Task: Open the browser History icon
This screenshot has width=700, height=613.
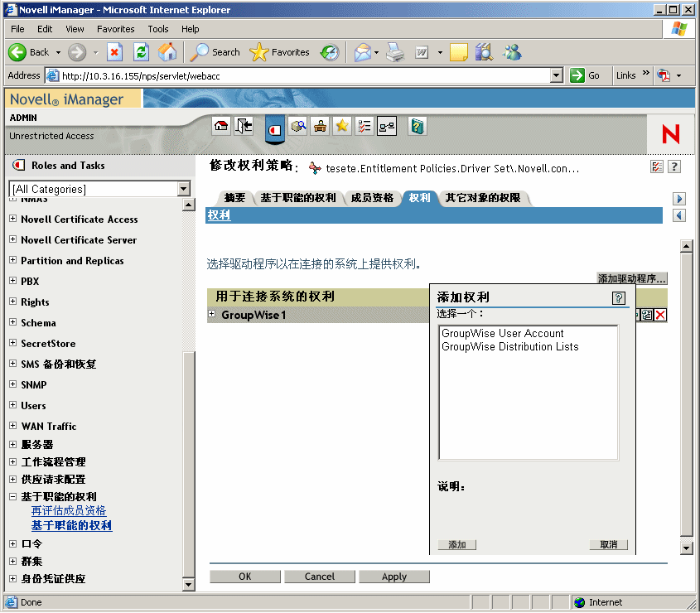Action: [x=330, y=52]
